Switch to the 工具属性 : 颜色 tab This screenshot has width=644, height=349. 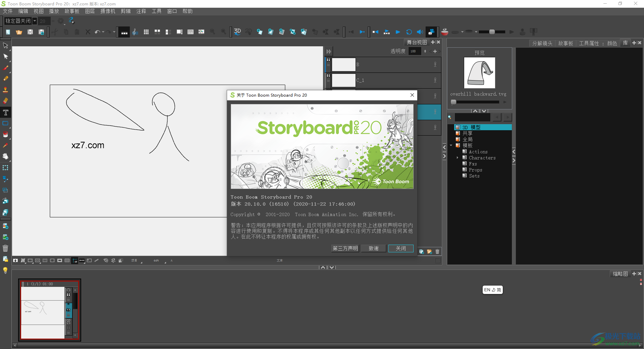coord(598,43)
